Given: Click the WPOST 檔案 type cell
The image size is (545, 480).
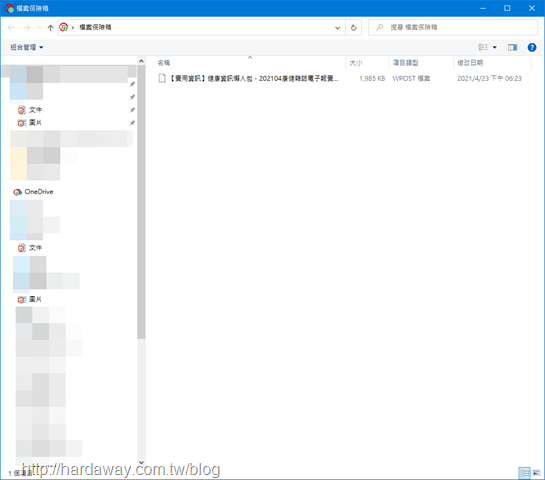Looking at the screenshot, I should [x=411, y=79].
